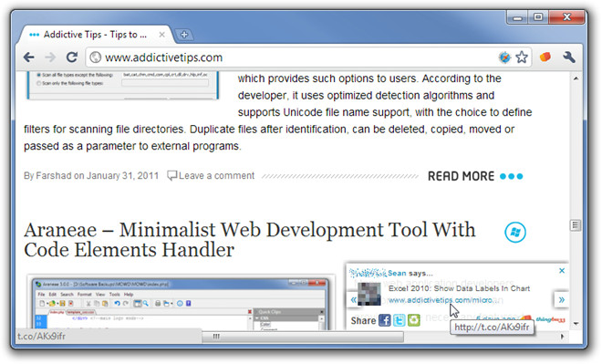Open the duplicate finder screenshot thumbnail at top
602x364 pixels.
click(x=123, y=85)
